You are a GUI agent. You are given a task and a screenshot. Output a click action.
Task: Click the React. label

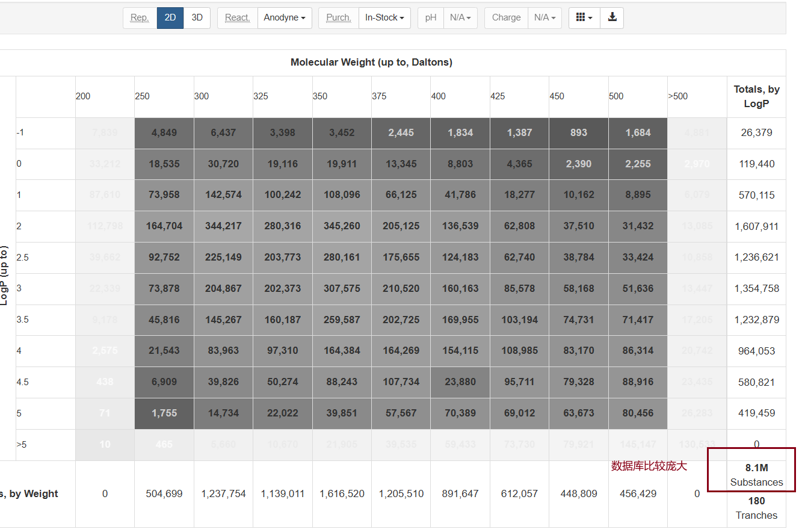[237, 17]
